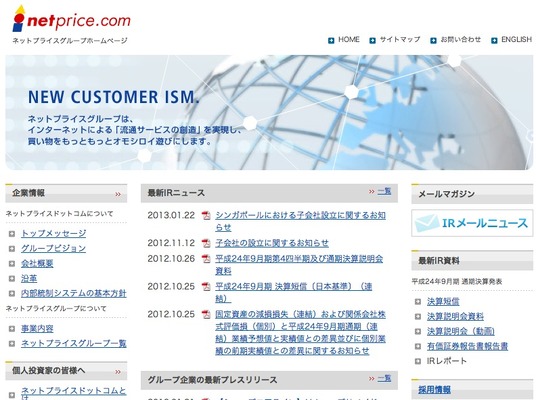
Task: Open the 決算短信 link under 最新IR資料
Action: pyautogui.click(x=443, y=301)
